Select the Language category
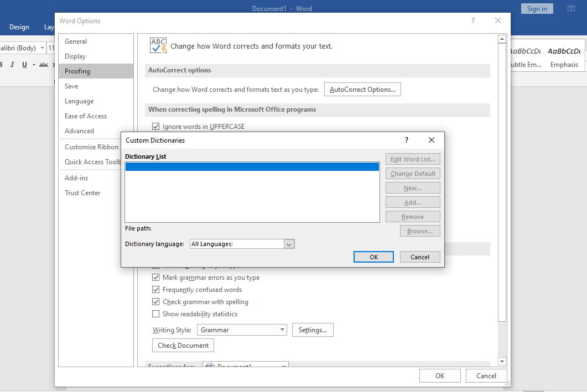 point(96,101)
